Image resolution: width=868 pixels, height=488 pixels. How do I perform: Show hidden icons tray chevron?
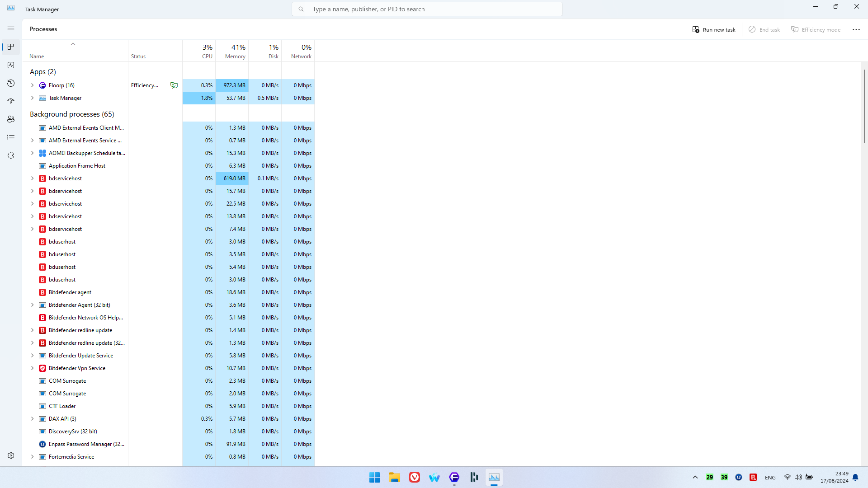(695, 477)
